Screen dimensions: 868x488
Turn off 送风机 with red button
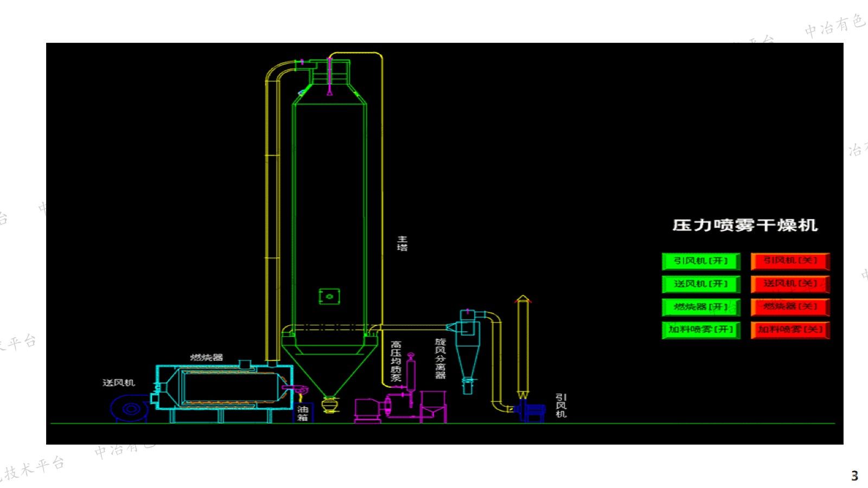click(790, 284)
